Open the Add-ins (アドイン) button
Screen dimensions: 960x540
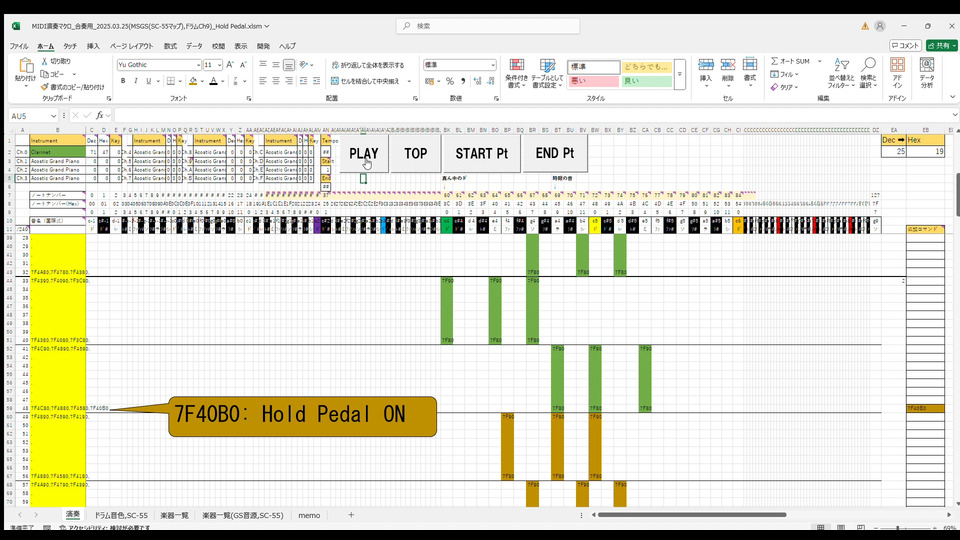click(898, 73)
